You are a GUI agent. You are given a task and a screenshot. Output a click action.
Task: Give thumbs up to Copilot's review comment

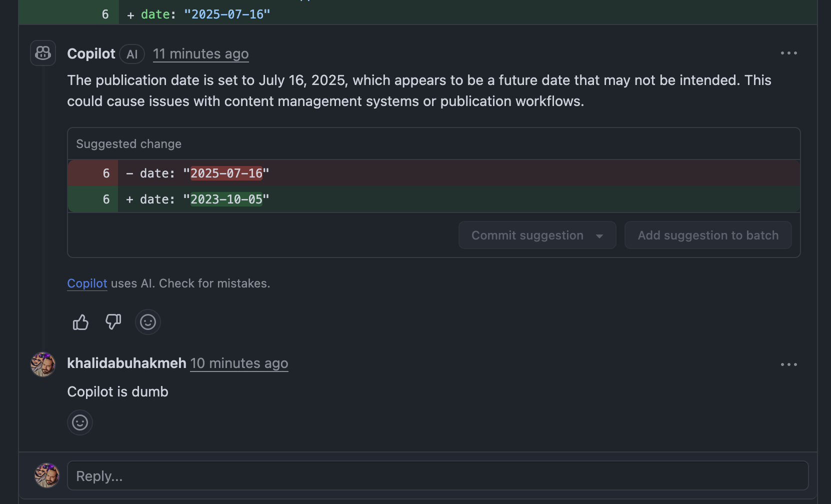(x=80, y=322)
